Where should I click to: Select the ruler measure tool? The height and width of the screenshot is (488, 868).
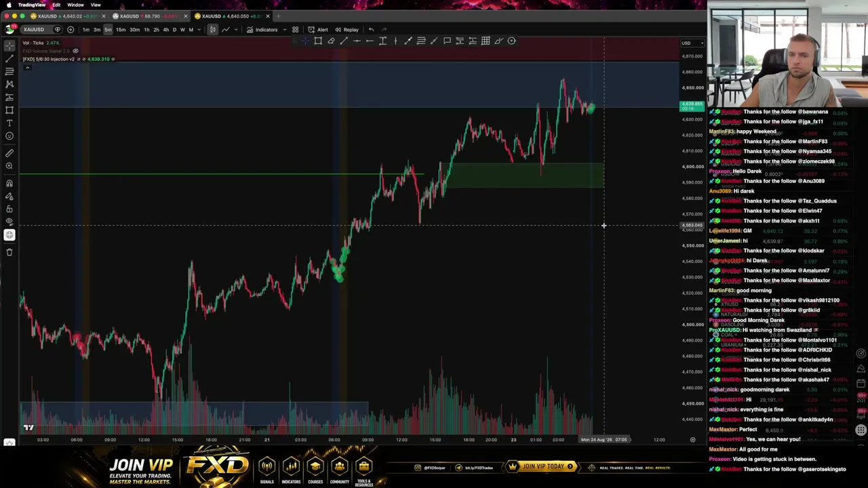tap(9, 153)
